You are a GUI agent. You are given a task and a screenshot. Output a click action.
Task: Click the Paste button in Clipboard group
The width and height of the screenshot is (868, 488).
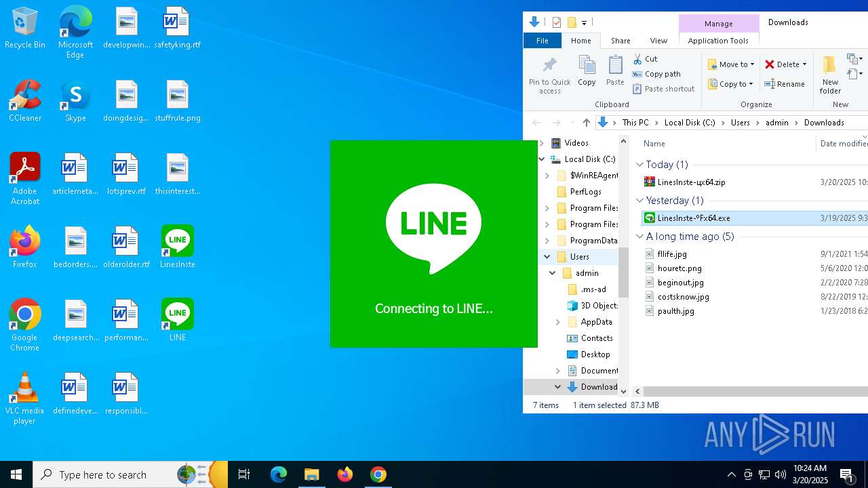tap(615, 70)
